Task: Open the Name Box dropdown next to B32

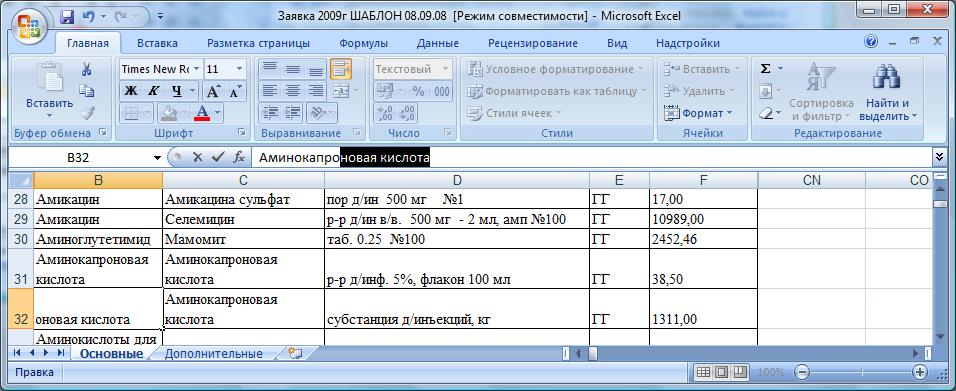Action: (158, 158)
